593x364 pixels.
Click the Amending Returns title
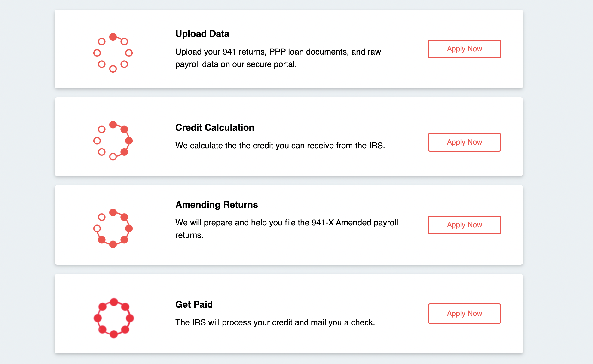[x=217, y=205]
